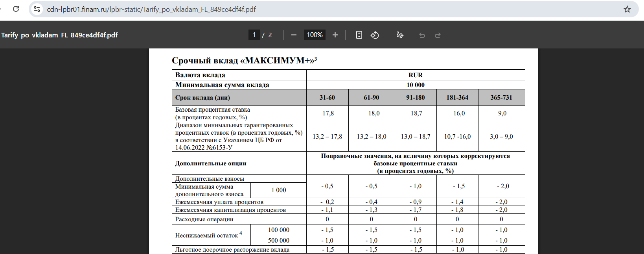Select the «Ежемесячная капитализация процентов» row label
The width and height of the screenshot is (644, 254).
coord(230,210)
